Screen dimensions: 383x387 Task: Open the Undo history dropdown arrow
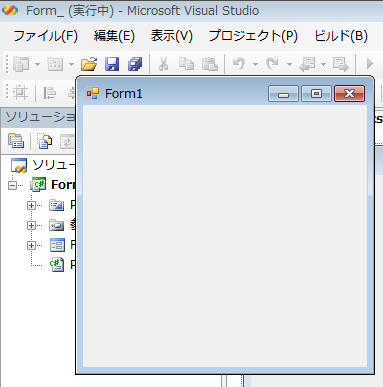255,64
